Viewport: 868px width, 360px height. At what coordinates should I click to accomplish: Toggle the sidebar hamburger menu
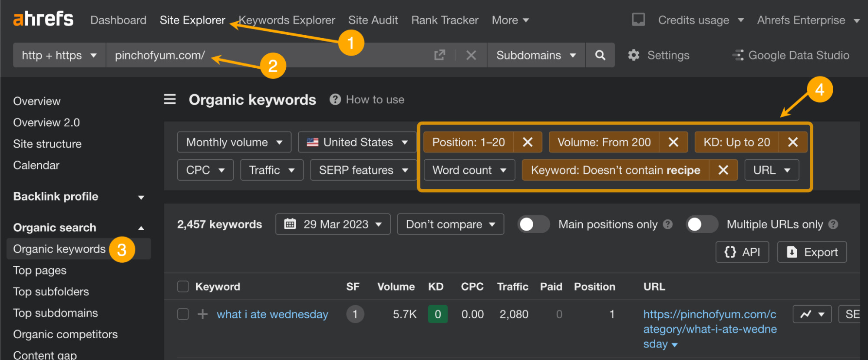click(x=170, y=99)
